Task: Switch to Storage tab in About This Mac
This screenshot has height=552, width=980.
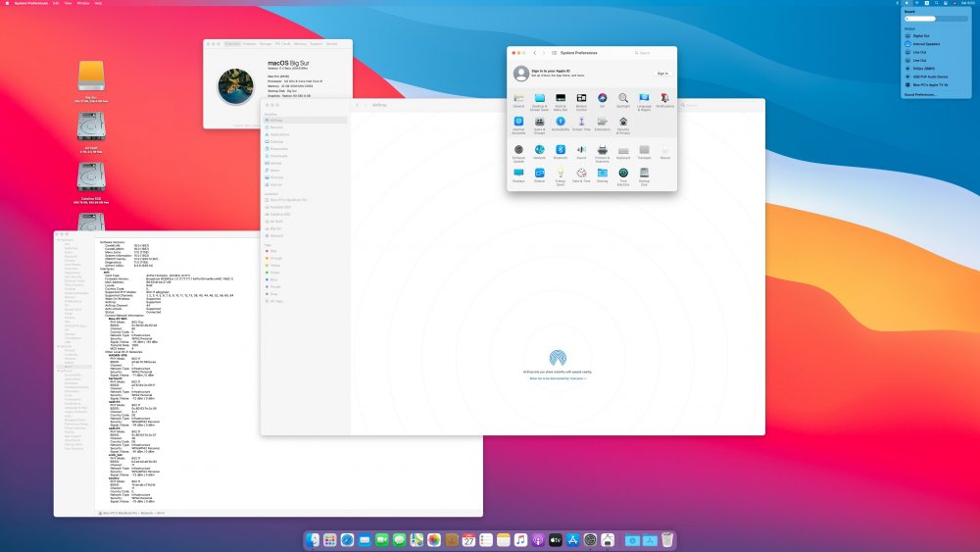Action: (266, 44)
